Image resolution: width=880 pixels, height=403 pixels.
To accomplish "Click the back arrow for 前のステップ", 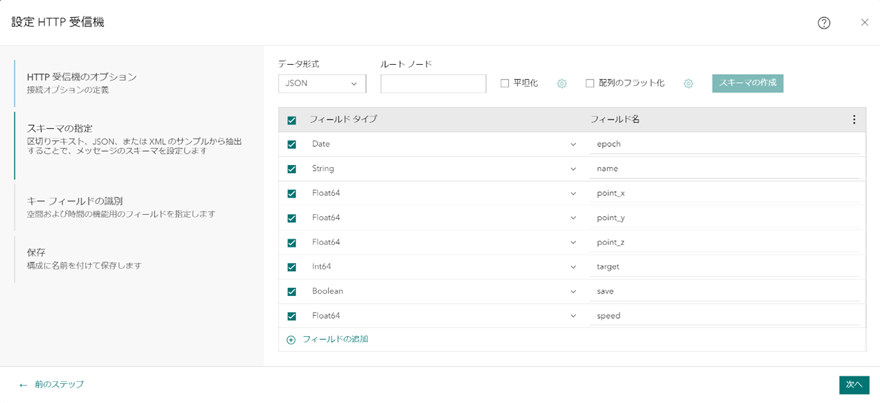I will 23,384.
